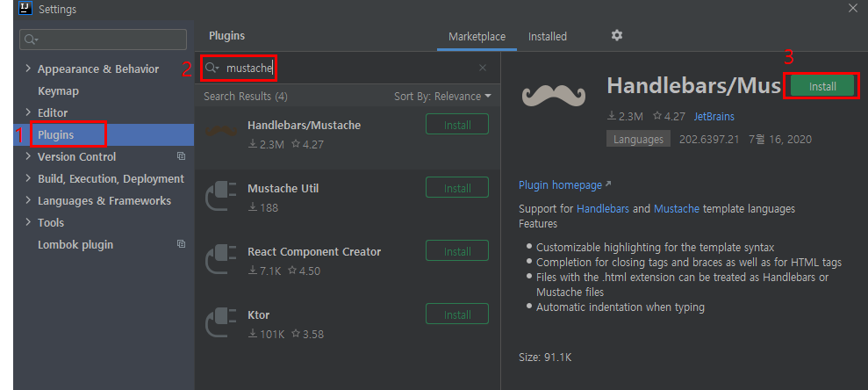This screenshot has width=868, height=390.
Task: Focus the Settings sidebar search box
Action: click(x=104, y=40)
